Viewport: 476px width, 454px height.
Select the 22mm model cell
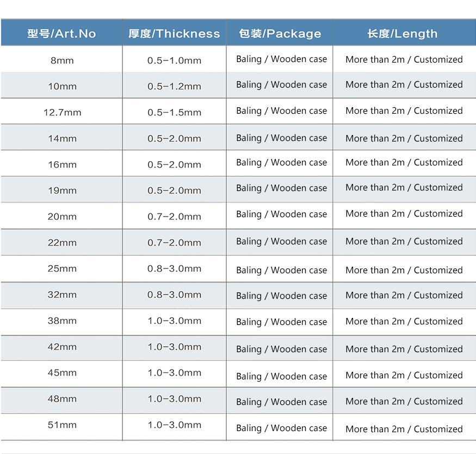click(62, 243)
